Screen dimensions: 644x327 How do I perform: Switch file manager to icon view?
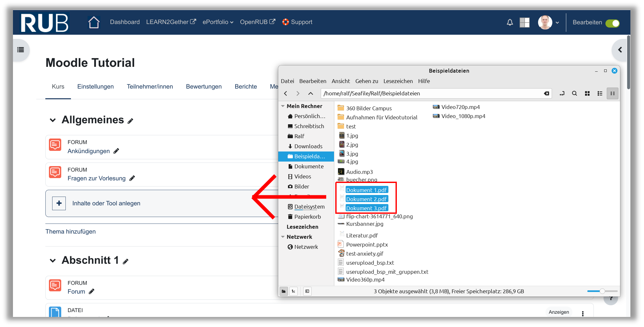[587, 93]
